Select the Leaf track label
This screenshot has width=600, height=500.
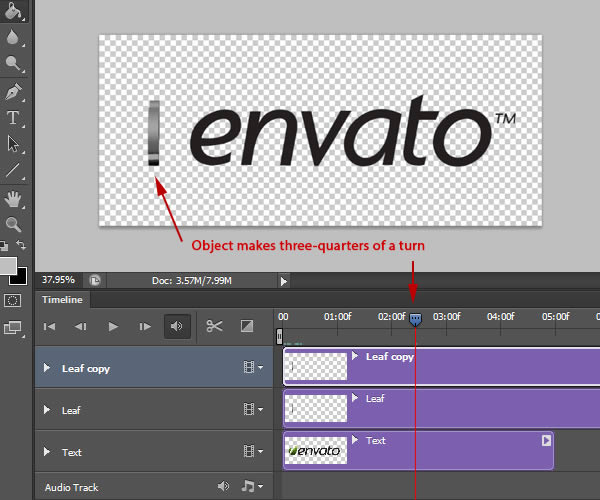click(x=71, y=410)
